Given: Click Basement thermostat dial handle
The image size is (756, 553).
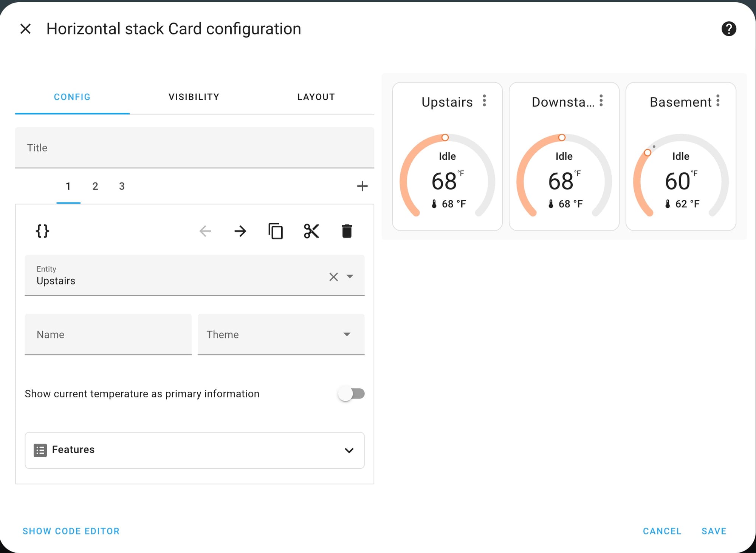Looking at the screenshot, I should coord(648,153).
